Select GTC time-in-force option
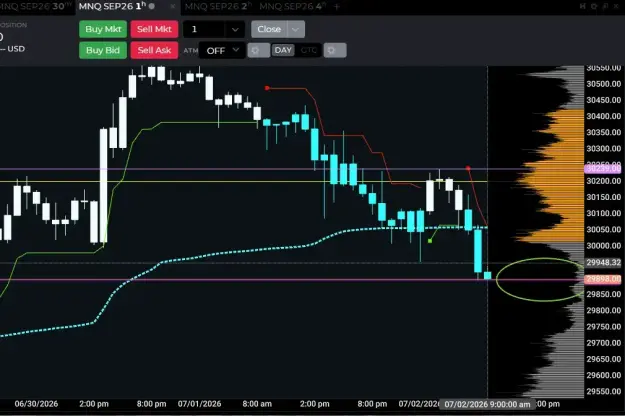 tap(309, 50)
